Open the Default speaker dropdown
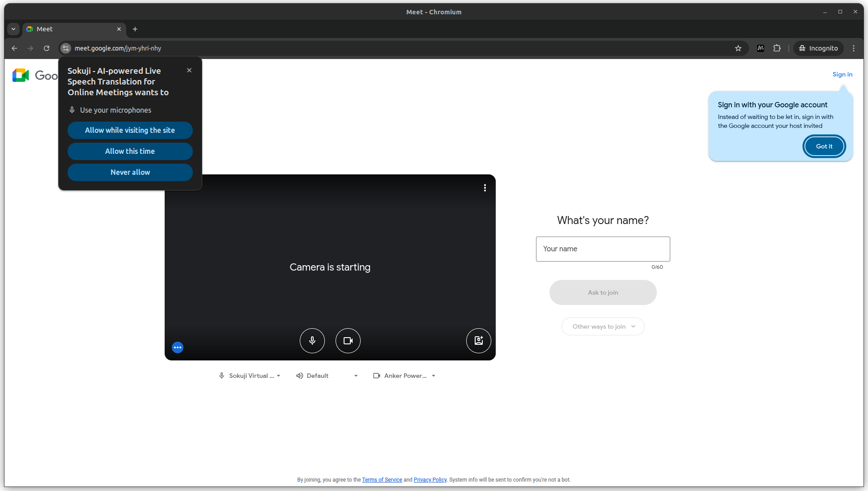868x491 pixels. click(x=327, y=376)
